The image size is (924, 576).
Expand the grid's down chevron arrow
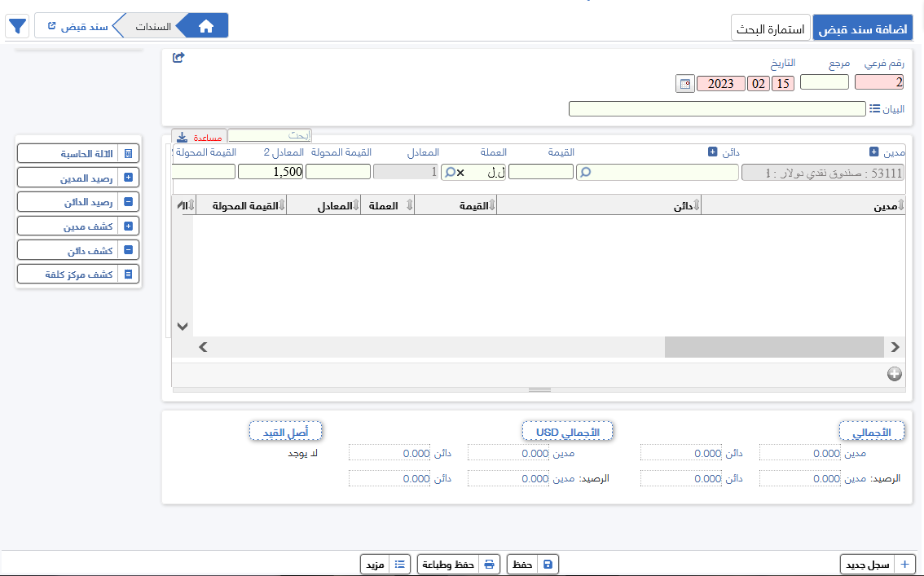coord(183,326)
